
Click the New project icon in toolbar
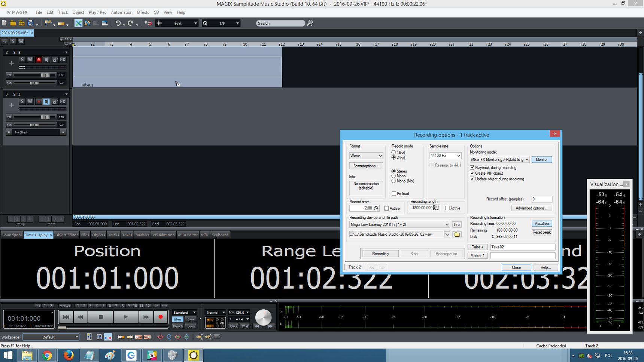point(4,23)
